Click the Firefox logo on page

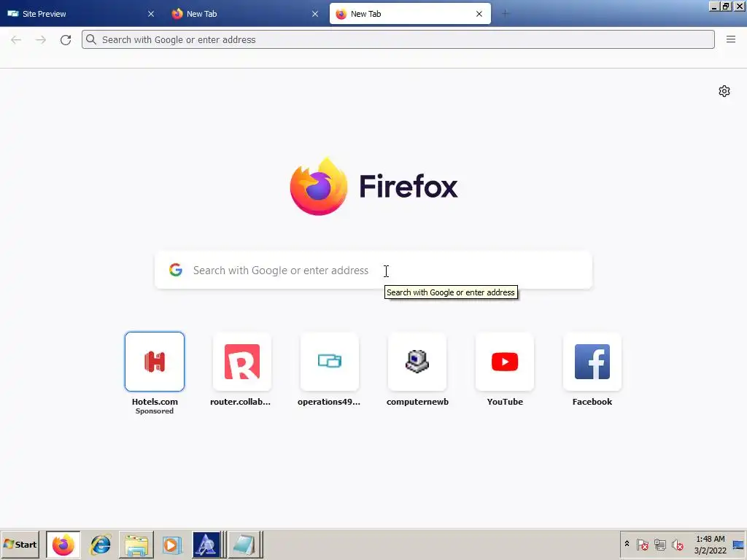coord(373,186)
